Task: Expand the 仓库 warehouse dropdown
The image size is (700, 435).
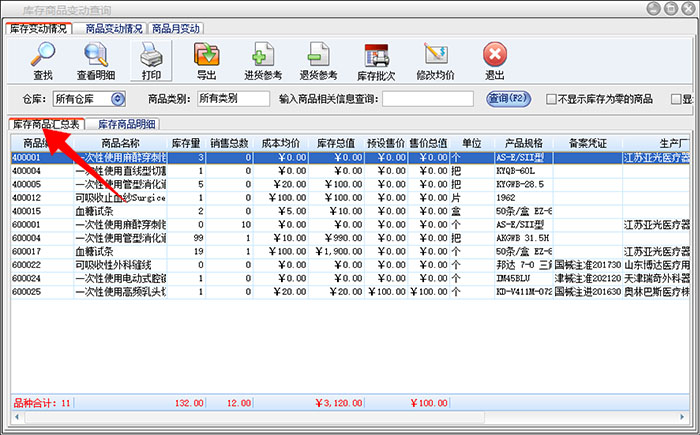Action: tap(118, 99)
